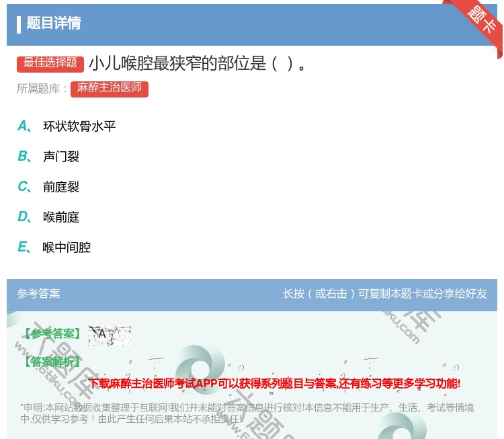Click the captcha-style answer image showing A
The height and width of the screenshot is (439, 504).
(x=109, y=334)
